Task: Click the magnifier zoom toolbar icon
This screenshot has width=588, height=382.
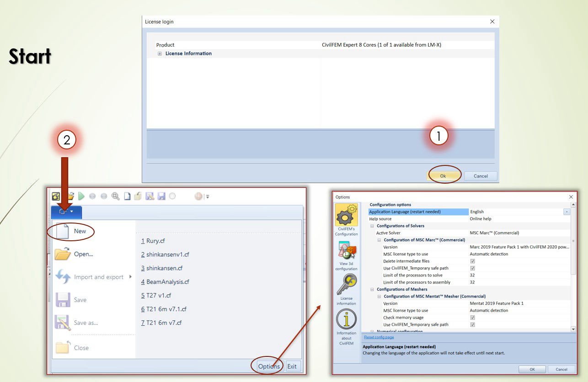Action: tap(116, 196)
